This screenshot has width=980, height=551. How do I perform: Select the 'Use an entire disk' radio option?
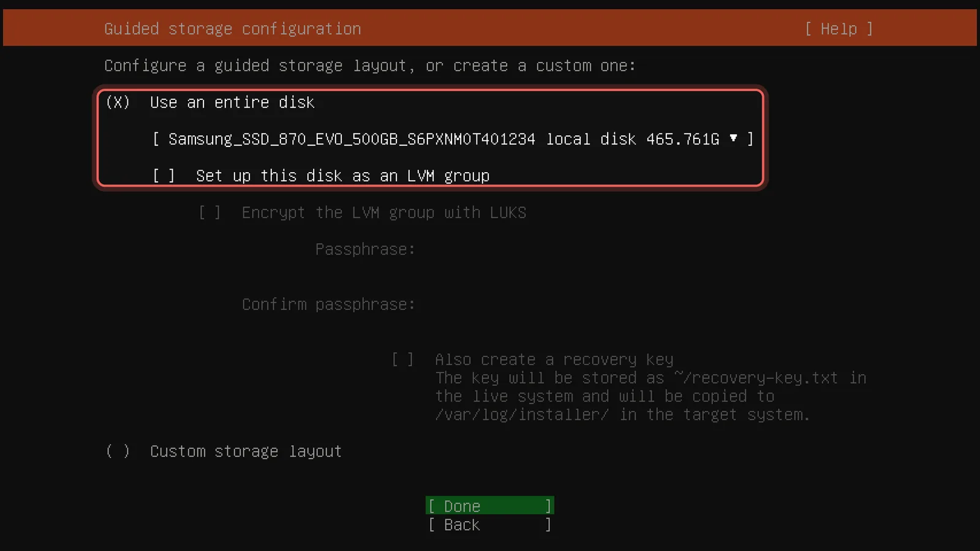(x=118, y=102)
